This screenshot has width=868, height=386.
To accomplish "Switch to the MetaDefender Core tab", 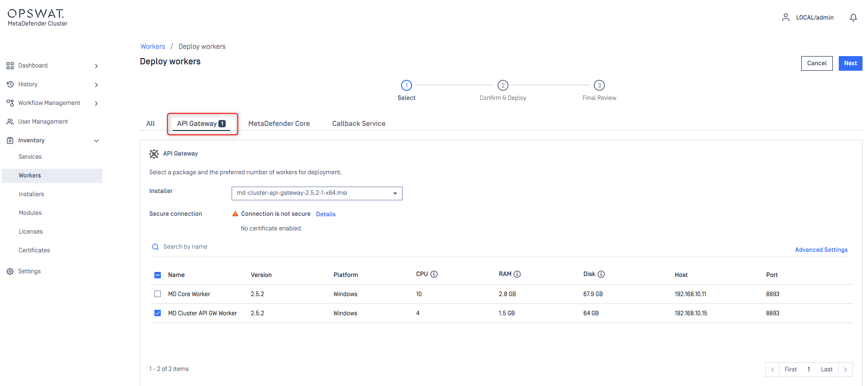I will [279, 124].
